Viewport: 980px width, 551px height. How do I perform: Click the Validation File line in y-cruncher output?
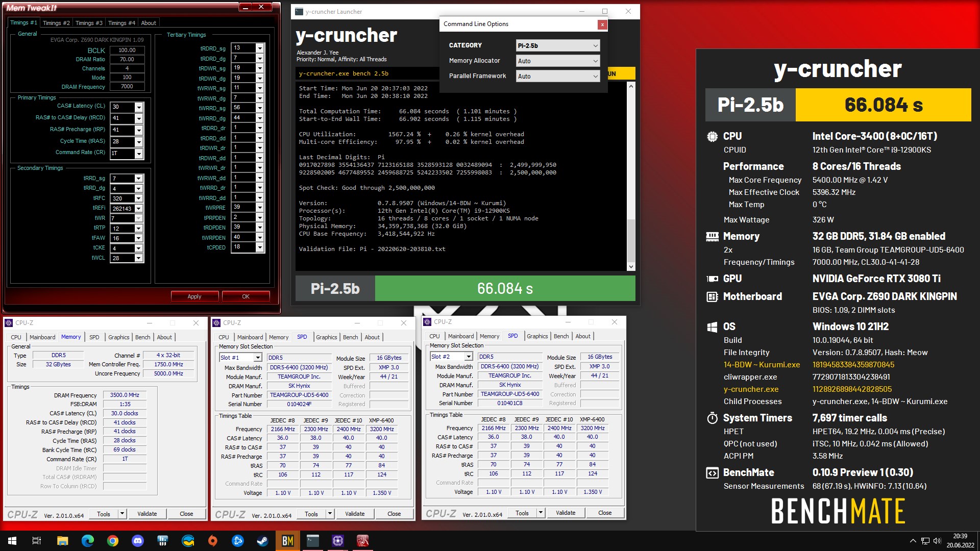click(372, 249)
